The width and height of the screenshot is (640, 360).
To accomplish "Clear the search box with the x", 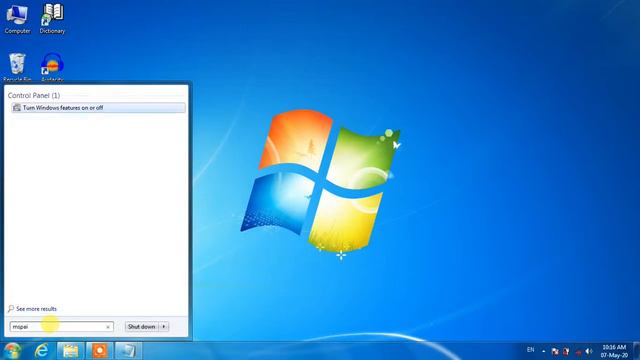I will pyautogui.click(x=108, y=327).
